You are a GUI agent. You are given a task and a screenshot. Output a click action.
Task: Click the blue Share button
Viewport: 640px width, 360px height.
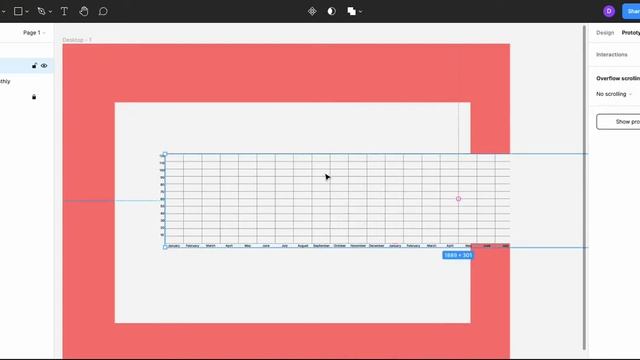point(631,11)
